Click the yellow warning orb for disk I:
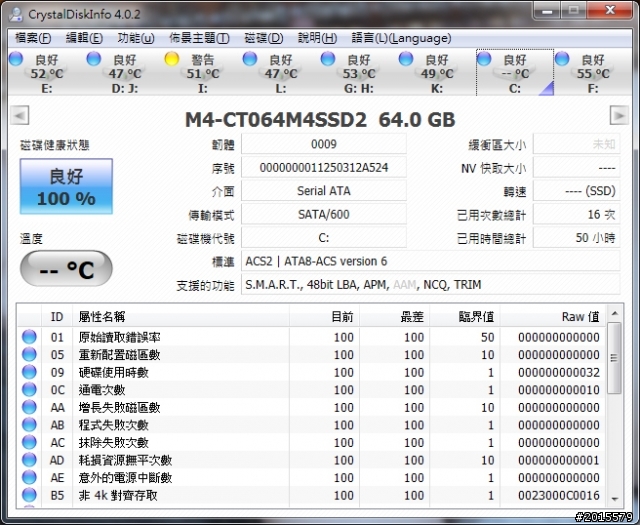Screen dimensions: 640x525 (x=172, y=59)
